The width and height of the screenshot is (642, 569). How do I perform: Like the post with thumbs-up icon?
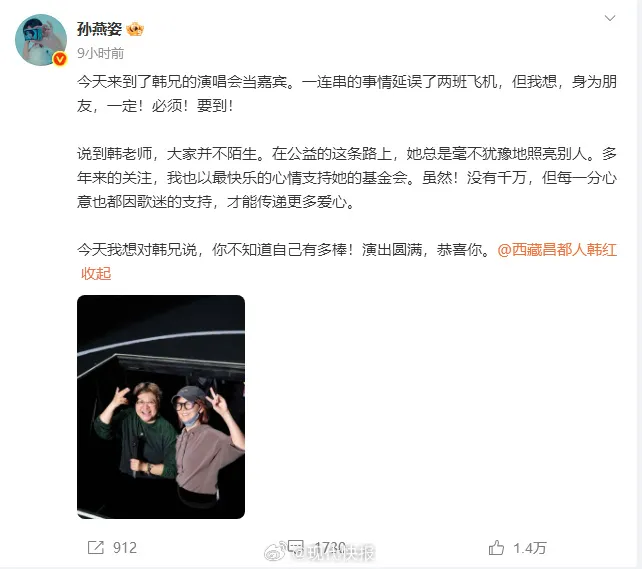point(496,547)
